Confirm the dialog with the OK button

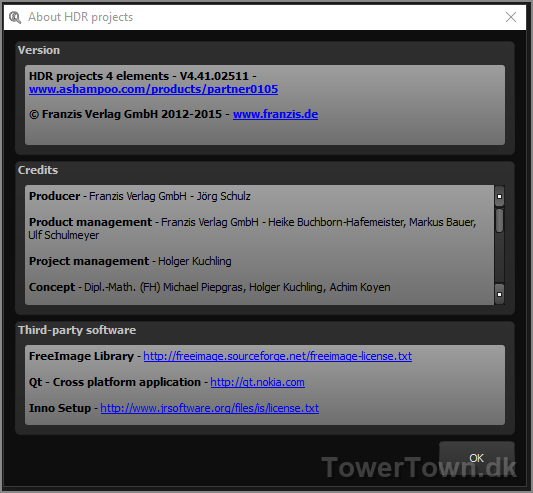point(477,458)
